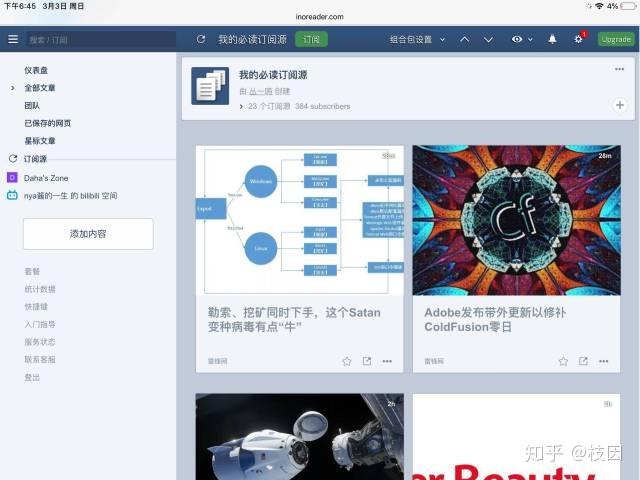This screenshot has height=480, width=640.
Task: Open the settings gear icon
Action: [578, 39]
